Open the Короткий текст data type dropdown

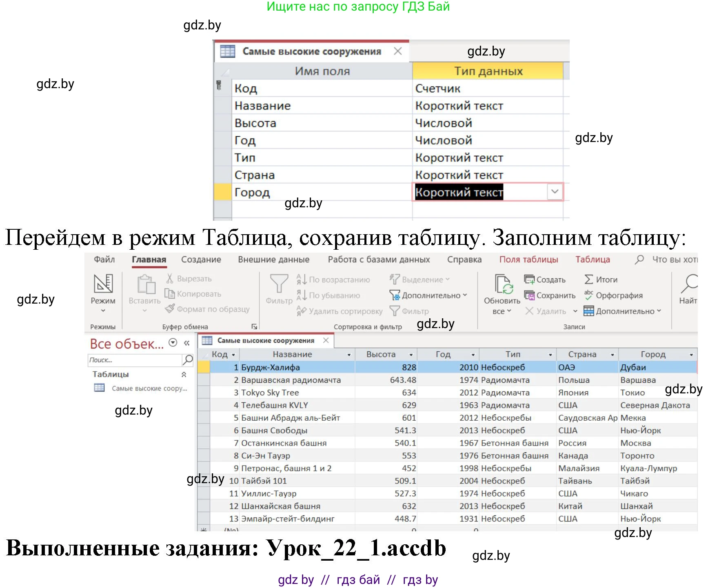coord(554,192)
